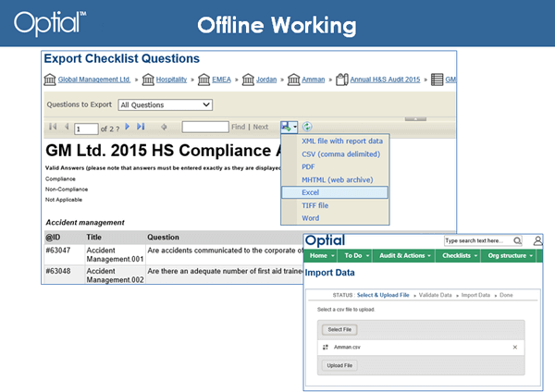Click Next in report toolbar
This screenshot has width=555, height=392.
coord(261,127)
